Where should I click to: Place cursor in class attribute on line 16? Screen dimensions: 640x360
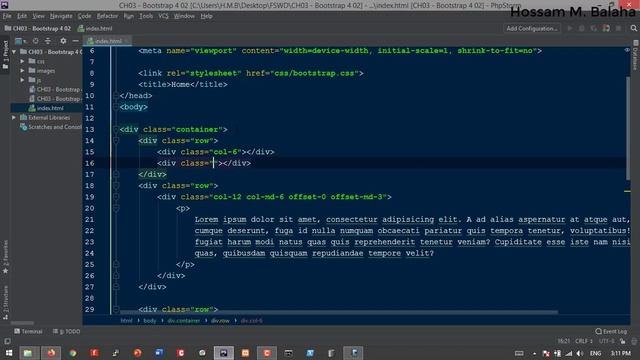pyautogui.click(x=213, y=163)
